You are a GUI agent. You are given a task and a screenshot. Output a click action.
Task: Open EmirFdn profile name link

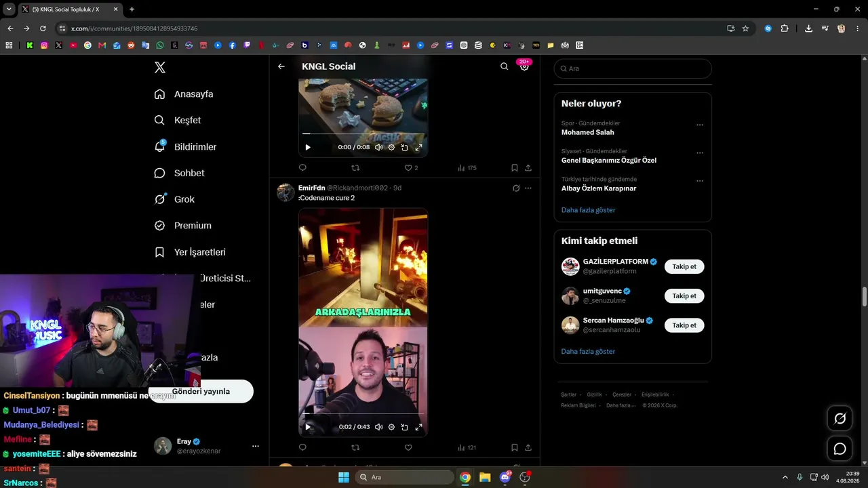[x=312, y=188]
